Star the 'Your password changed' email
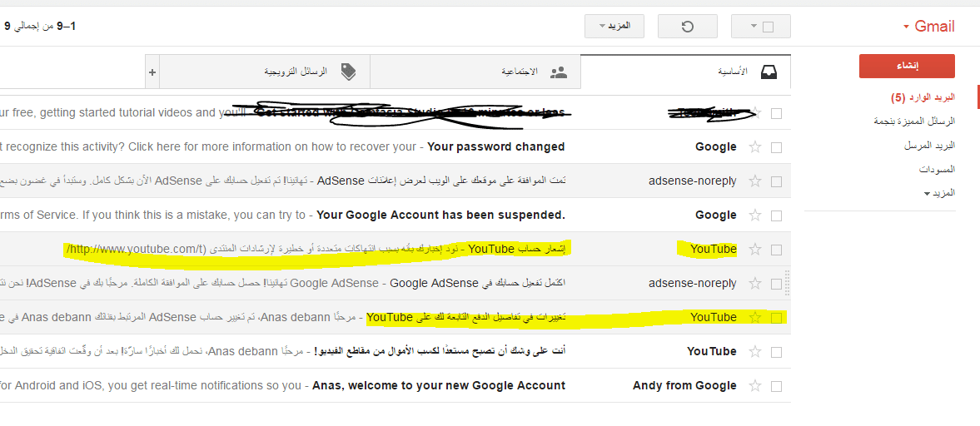980x426 pixels. 755,147
